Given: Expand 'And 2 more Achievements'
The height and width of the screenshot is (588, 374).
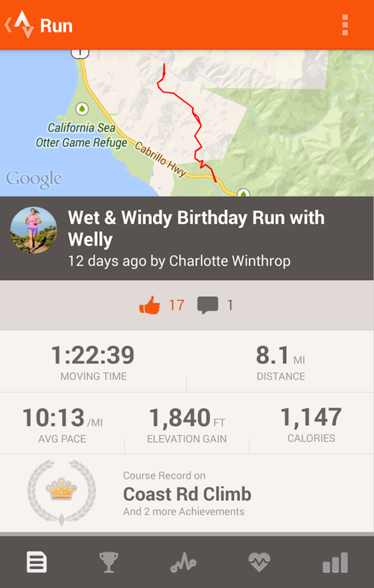Looking at the screenshot, I should pos(182,512).
